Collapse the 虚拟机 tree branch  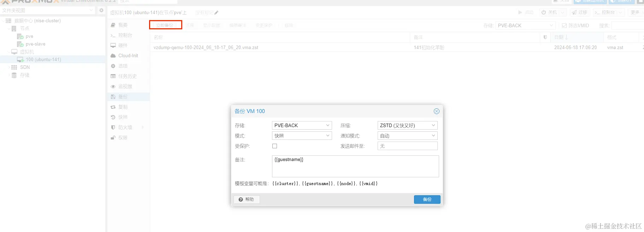click(9, 52)
